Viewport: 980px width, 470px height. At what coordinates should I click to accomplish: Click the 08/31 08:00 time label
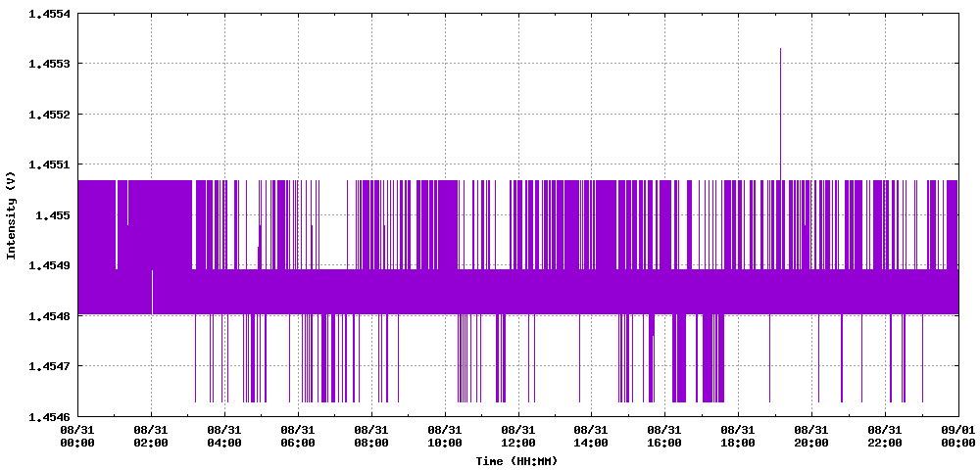pos(371,436)
